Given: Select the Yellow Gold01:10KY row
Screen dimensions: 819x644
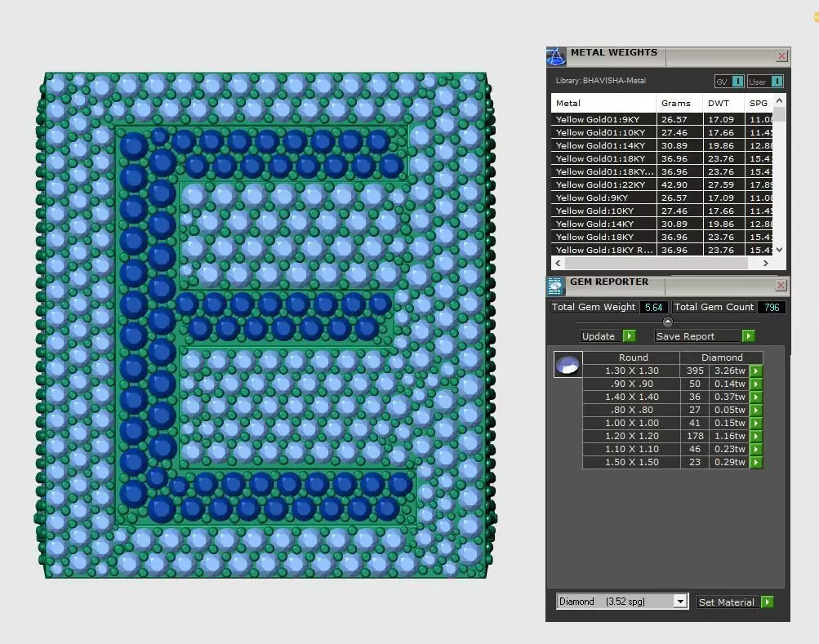Looking at the screenshot, I should point(661,133).
